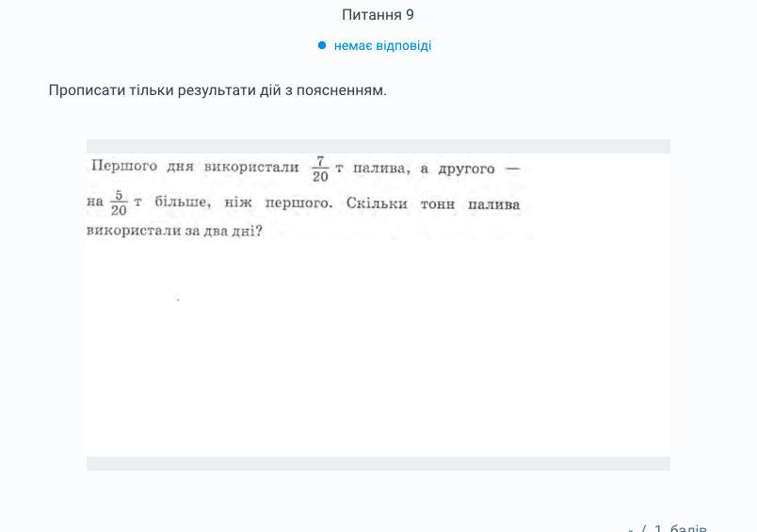The image size is (757, 532).
Task: Click the 'немає відповіді' status text
Action: click(x=382, y=46)
